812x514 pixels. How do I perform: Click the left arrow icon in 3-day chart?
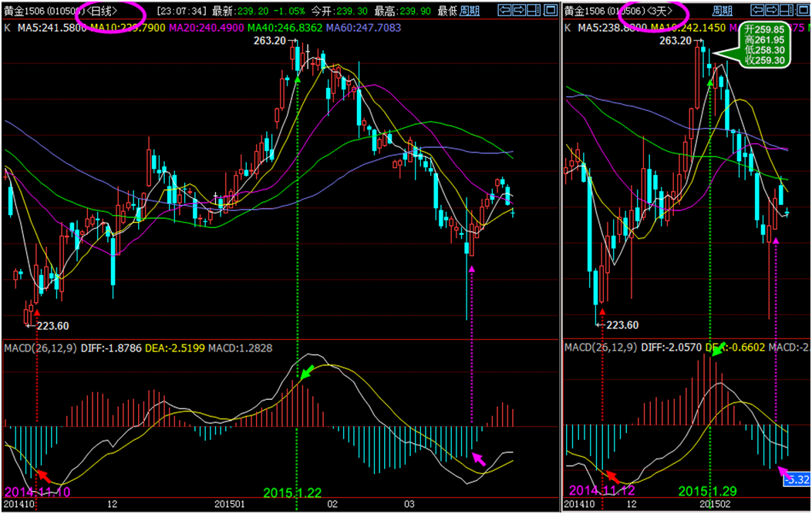[x=758, y=11]
